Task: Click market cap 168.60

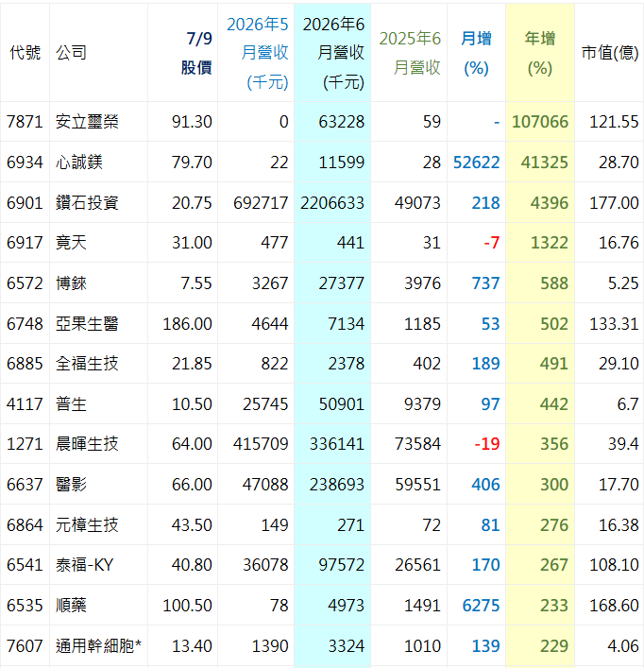Action: pos(614,606)
